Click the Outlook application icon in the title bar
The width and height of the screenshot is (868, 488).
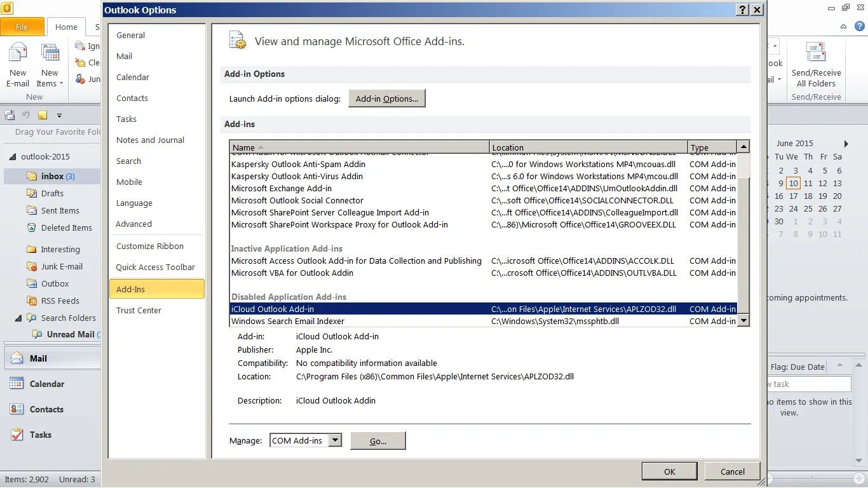8,8
